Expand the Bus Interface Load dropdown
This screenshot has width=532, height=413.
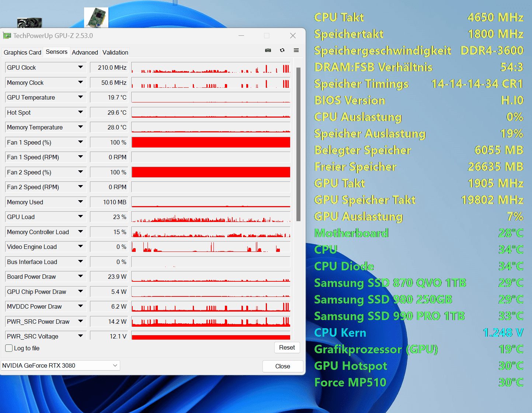click(80, 261)
